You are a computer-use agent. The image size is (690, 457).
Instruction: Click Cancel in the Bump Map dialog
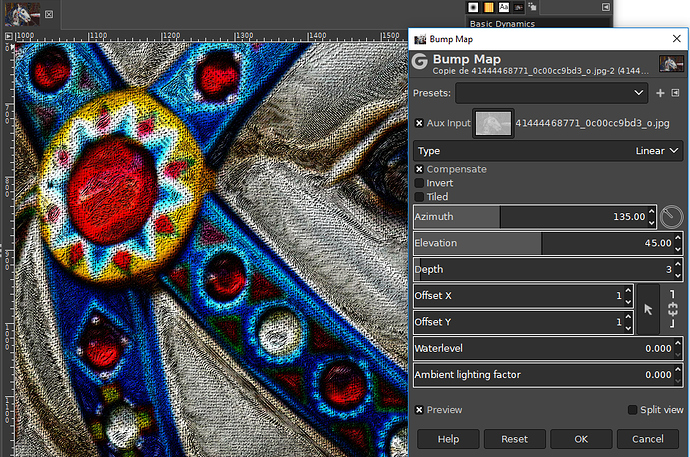pyautogui.click(x=648, y=439)
